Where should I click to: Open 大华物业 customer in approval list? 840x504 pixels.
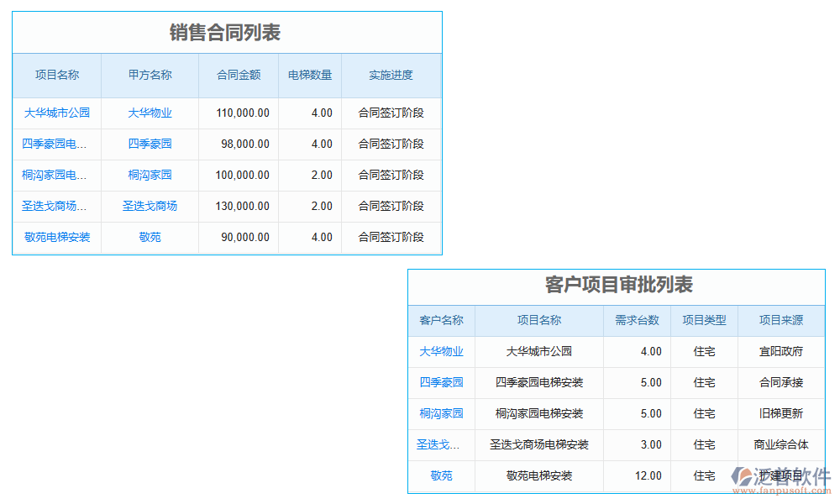[440, 351]
